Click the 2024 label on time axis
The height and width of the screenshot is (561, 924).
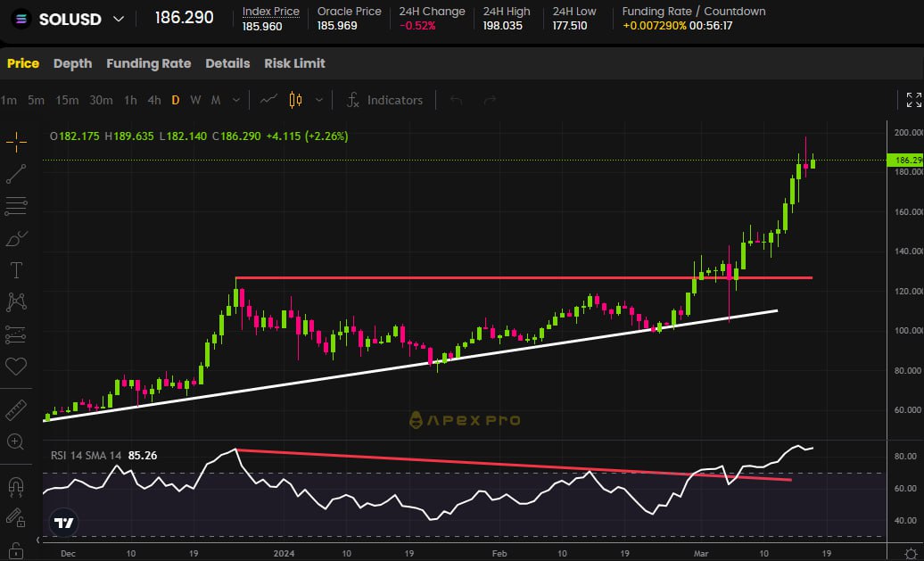pos(284,553)
